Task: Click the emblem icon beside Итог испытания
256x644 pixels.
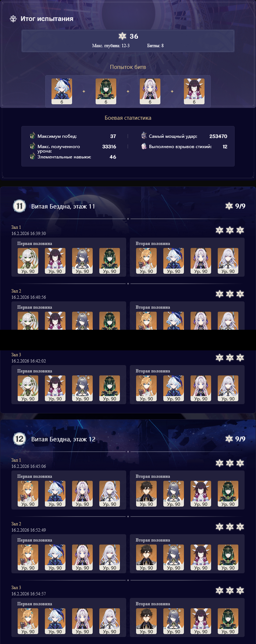Action: point(13,19)
